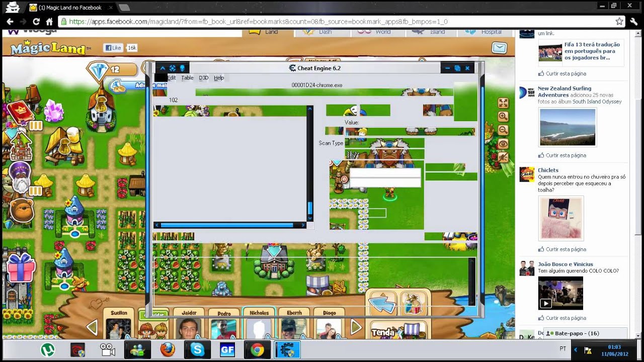Open the surfing coast photo thumbnail
This screenshot has width=644, height=362.
567,127
